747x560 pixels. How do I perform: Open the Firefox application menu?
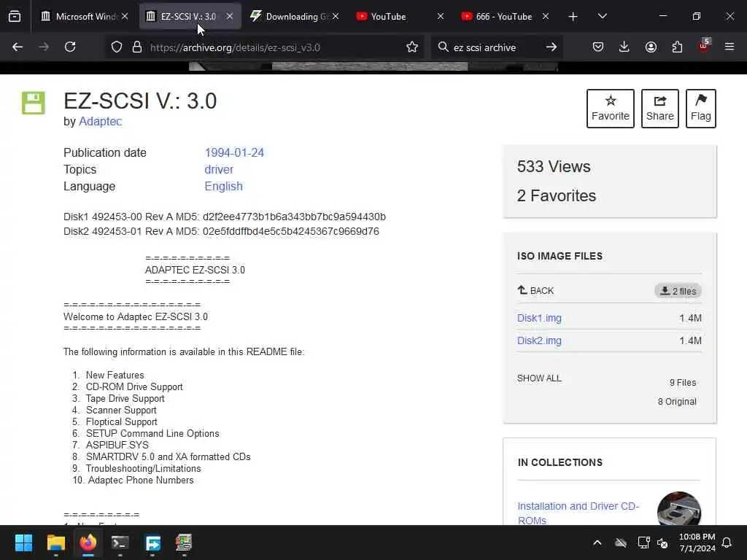pyautogui.click(x=729, y=47)
